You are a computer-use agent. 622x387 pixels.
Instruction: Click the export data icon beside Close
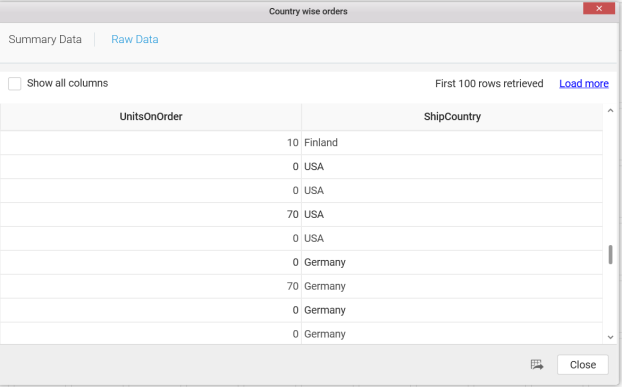click(537, 364)
